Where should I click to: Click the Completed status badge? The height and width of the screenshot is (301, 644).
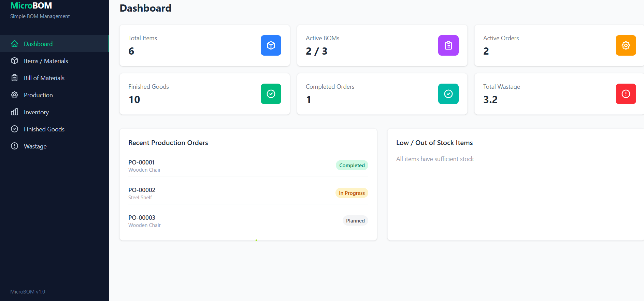click(352, 166)
